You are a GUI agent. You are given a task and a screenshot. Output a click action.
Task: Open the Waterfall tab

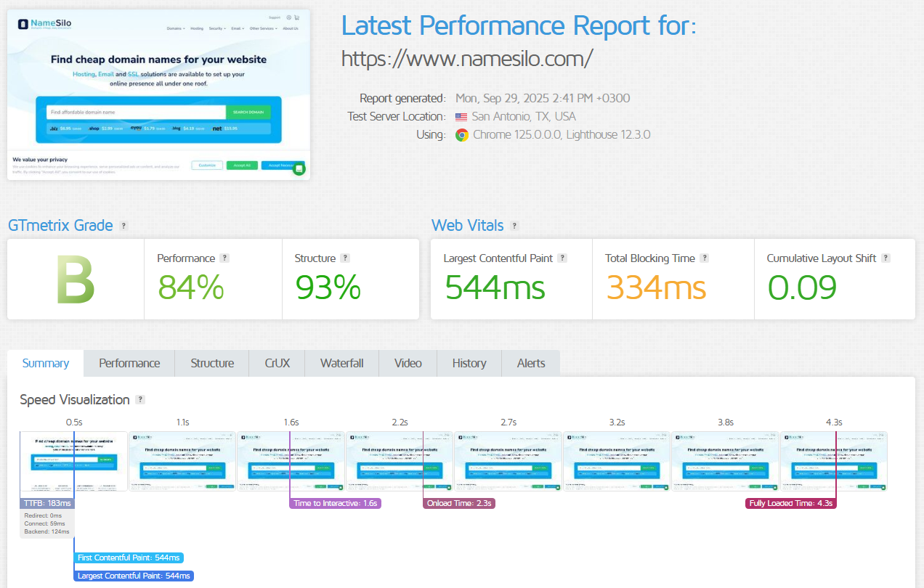click(x=342, y=363)
